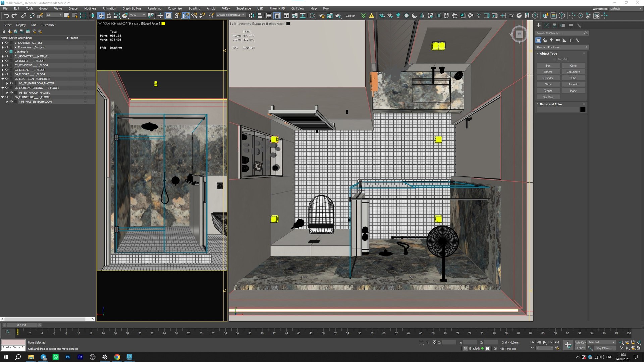Activate the Select Object tool

tap(67, 15)
